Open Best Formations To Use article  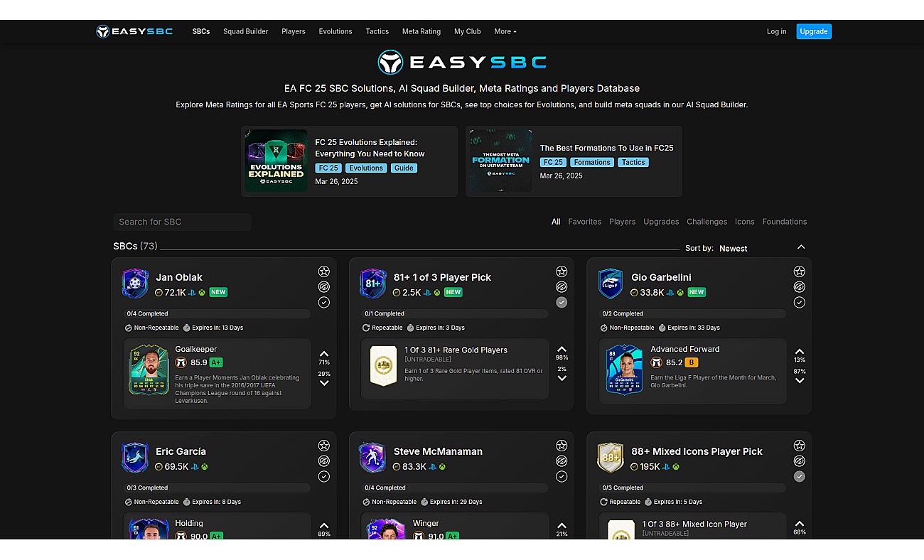tap(607, 148)
